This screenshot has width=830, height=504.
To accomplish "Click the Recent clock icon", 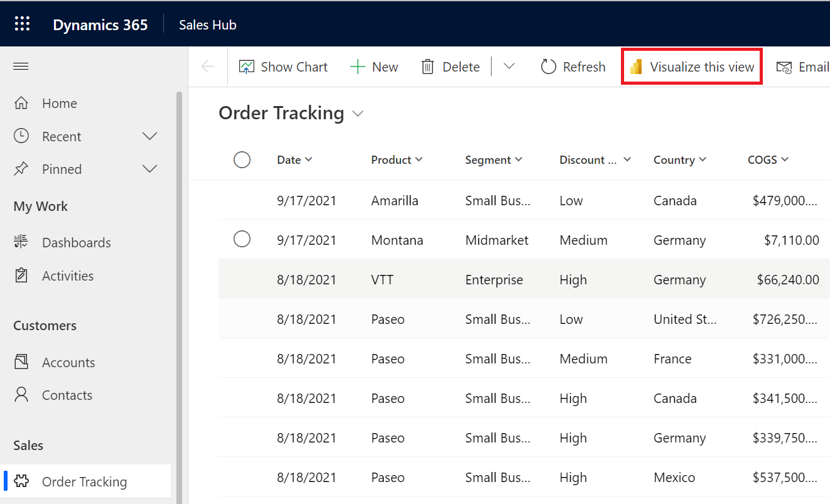I will coord(21,136).
